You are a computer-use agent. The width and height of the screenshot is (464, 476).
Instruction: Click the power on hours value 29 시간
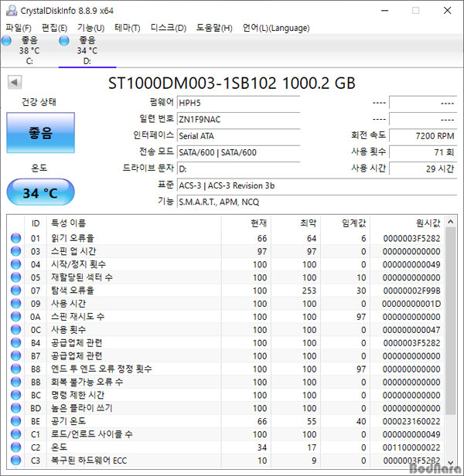pyautogui.click(x=423, y=168)
